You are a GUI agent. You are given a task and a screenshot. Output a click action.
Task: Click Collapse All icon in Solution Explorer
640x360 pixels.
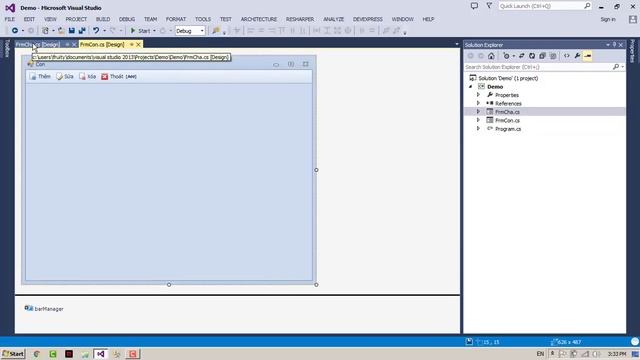[x=542, y=56]
